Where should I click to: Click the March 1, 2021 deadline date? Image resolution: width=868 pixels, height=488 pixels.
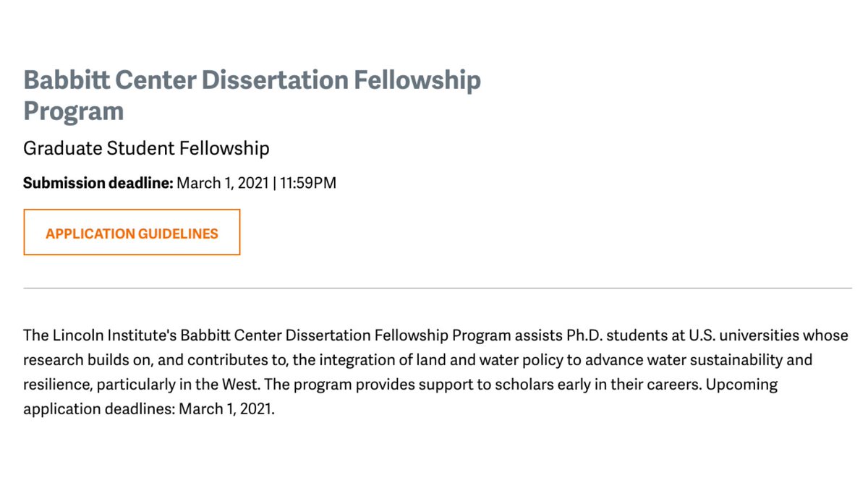pos(222,183)
